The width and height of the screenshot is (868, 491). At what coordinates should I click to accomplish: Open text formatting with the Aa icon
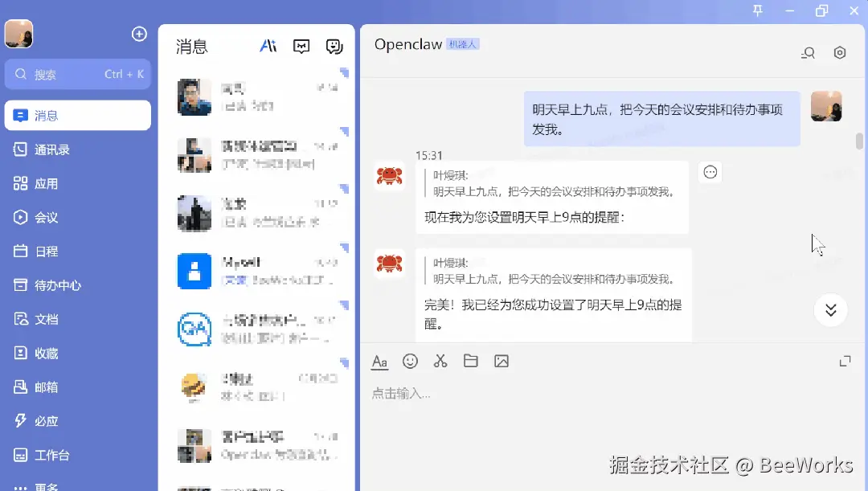[x=379, y=361]
